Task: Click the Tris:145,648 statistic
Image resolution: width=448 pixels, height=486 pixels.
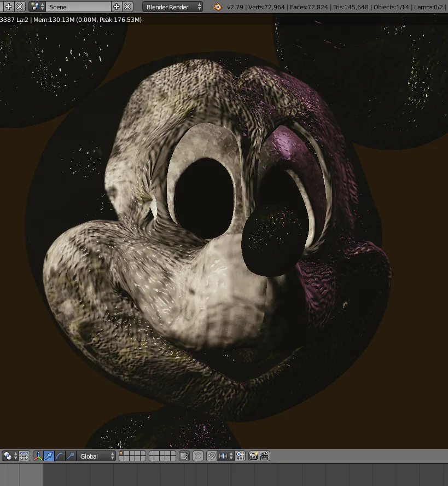Action: click(x=351, y=7)
